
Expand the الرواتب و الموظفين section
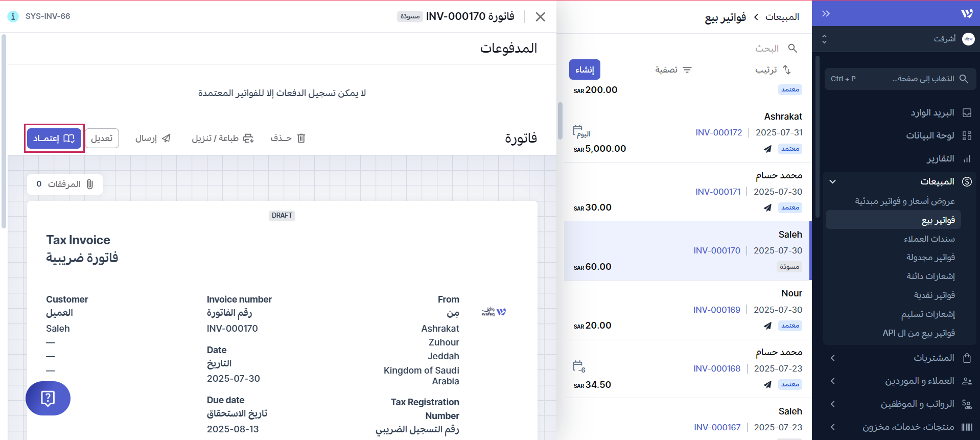click(x=833, y=404)
